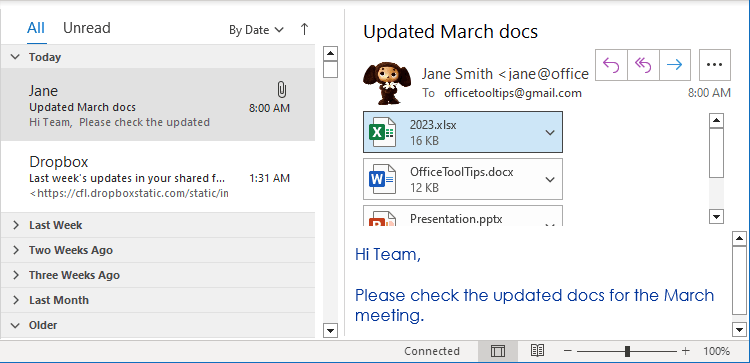
Task: Click the attachment list scroll up arrow
Action: pyautogui.click(x=716, y=121)
